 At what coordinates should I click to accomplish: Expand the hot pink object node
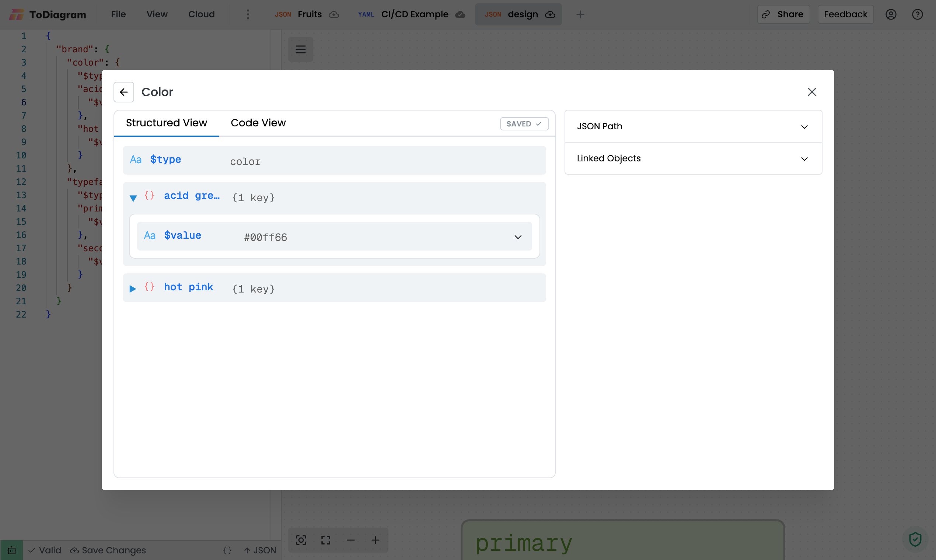click(133, 289)
